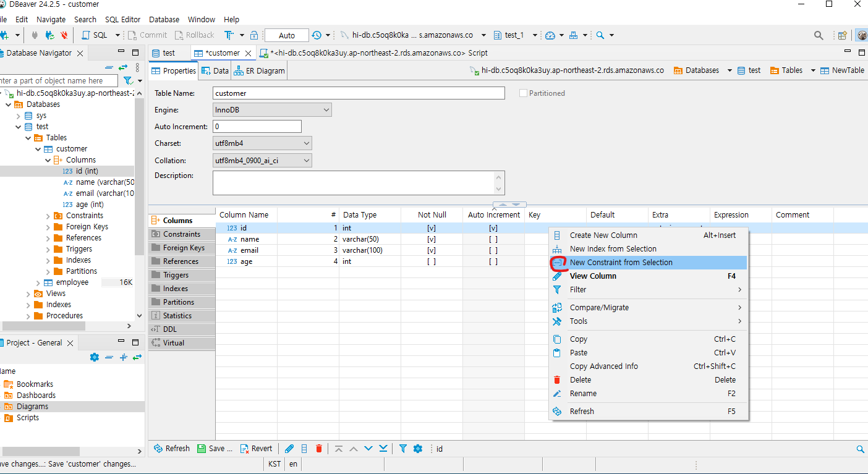Toggle Not Null for the id column
868x474 pixels.
432,228
